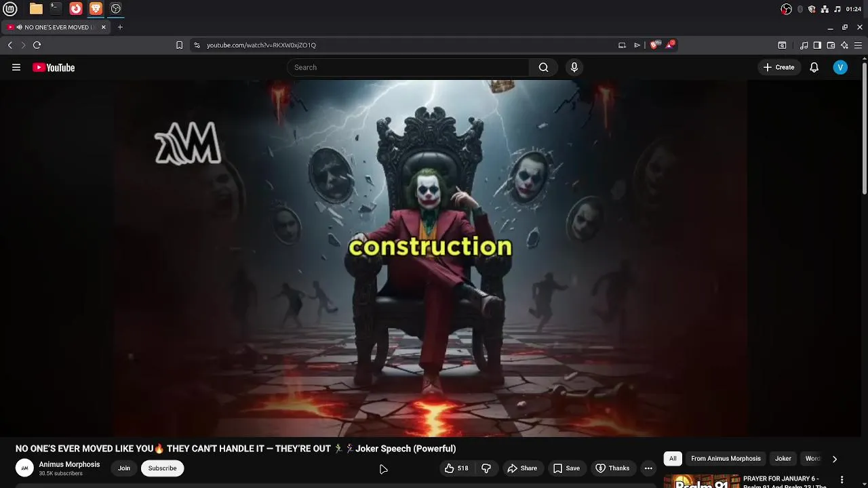Open the YouTube guide hamburger menu
This screenshot has height=488, width=868.
coord(16,67)
